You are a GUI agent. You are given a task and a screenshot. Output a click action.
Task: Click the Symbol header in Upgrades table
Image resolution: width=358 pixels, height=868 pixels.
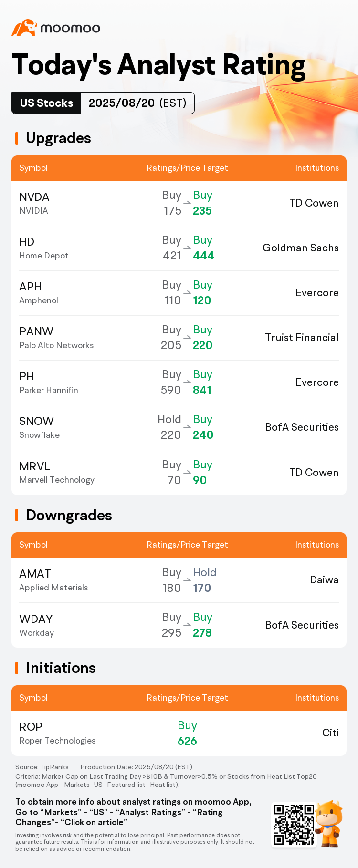(33, 168)
